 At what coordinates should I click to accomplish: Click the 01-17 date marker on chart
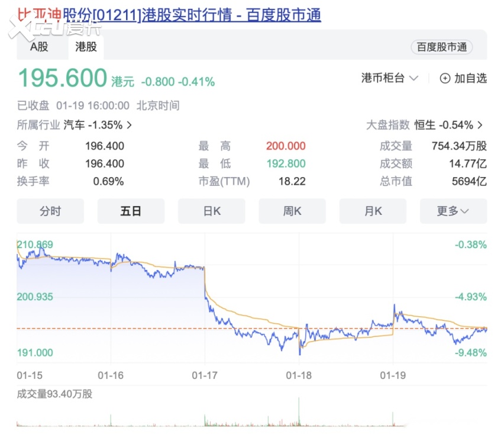[205, 375]
